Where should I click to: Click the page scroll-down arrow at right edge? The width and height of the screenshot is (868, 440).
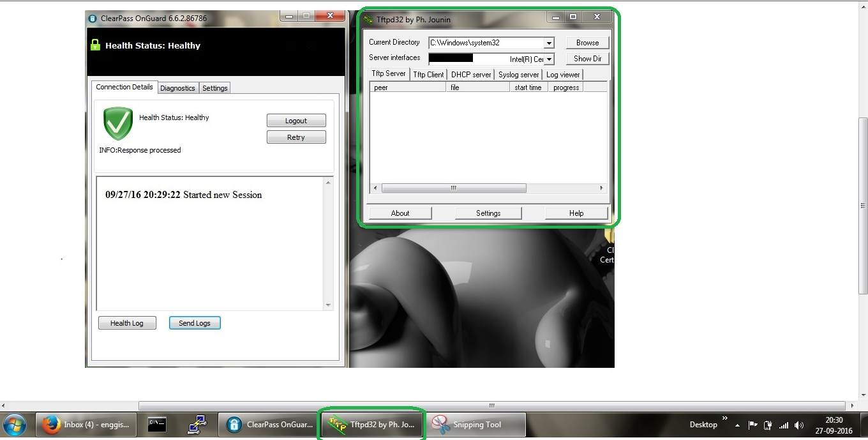863,395
